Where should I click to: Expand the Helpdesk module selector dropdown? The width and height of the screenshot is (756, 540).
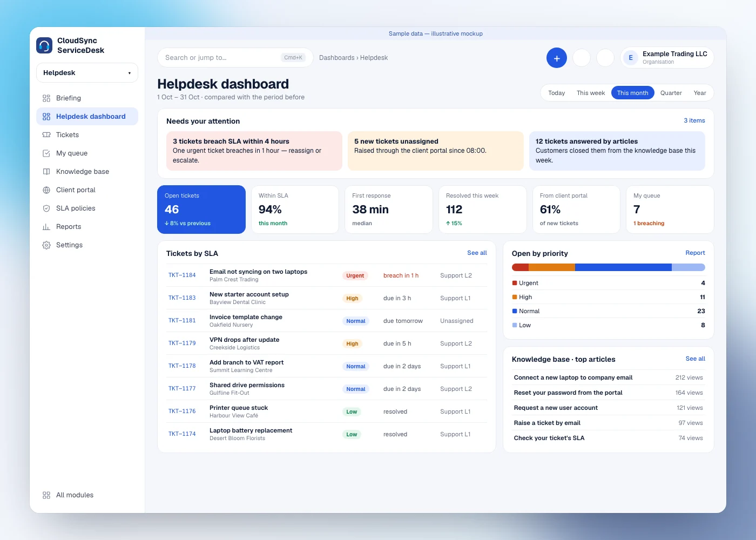coord(87,73)
